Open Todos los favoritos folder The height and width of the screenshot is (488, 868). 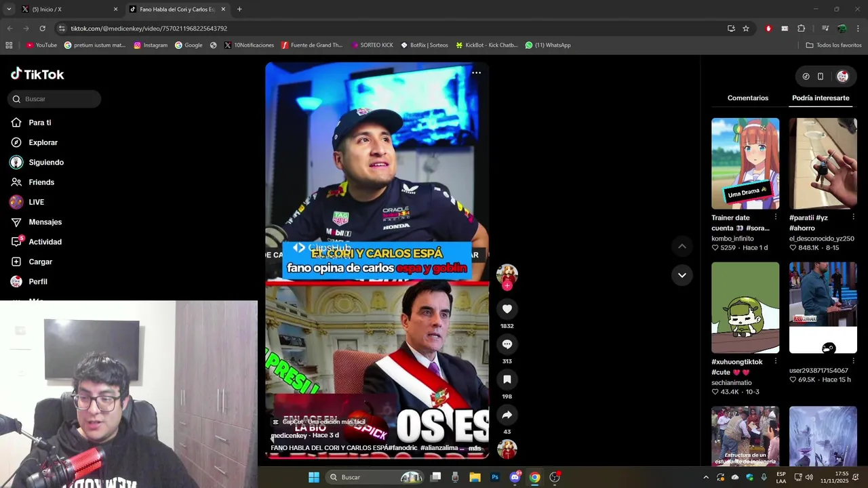[x=833, y=45]
